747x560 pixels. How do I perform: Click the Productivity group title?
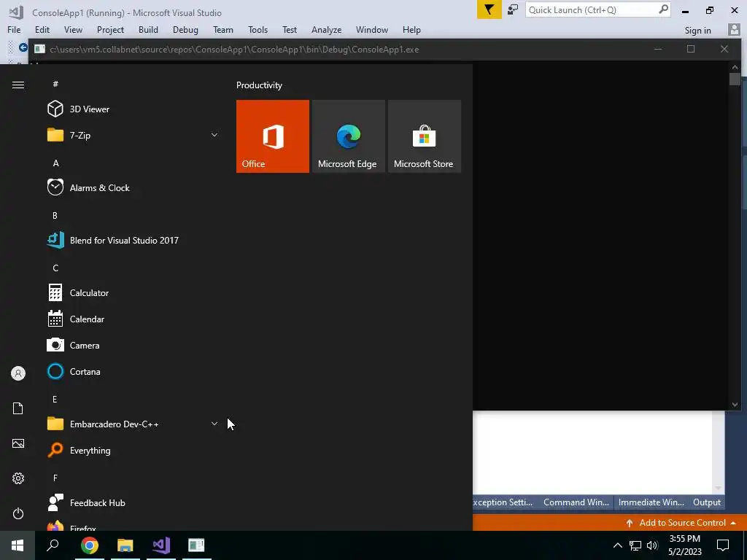[259, 85]
